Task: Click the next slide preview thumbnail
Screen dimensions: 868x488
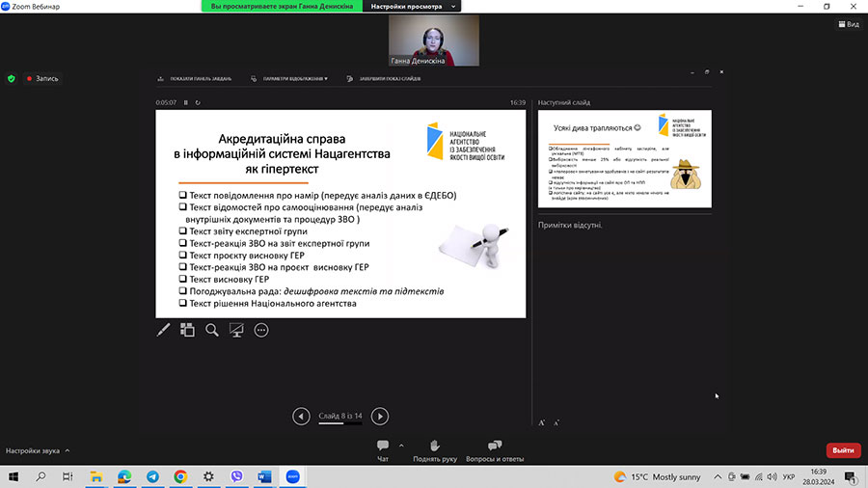Action: click(x=624, y=159)
